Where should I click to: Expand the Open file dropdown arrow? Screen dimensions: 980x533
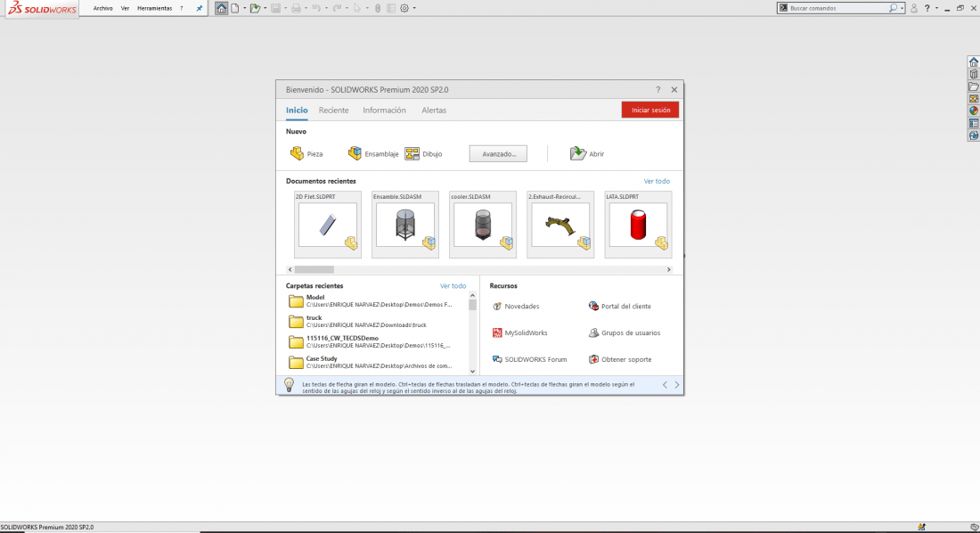(x=265, y=8)
